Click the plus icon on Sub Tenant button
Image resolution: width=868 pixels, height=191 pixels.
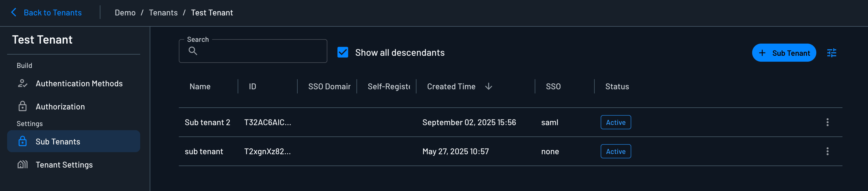[762, 53]
